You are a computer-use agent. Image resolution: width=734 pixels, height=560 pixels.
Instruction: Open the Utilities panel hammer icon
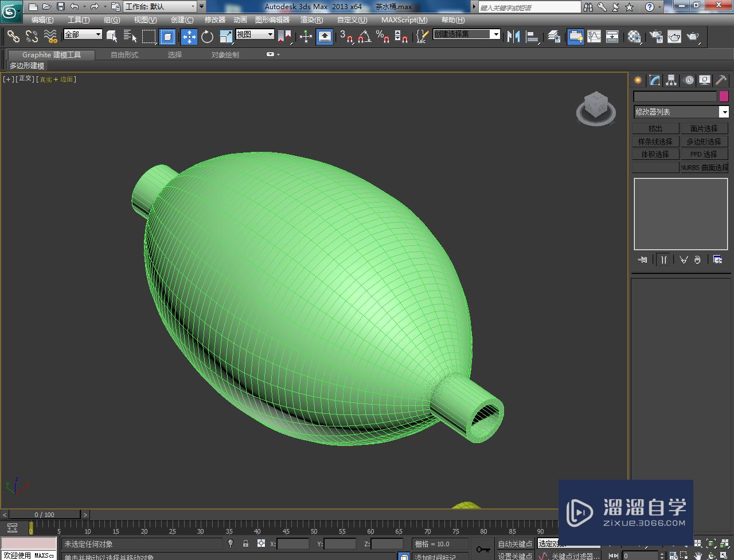tap(721, 80)
